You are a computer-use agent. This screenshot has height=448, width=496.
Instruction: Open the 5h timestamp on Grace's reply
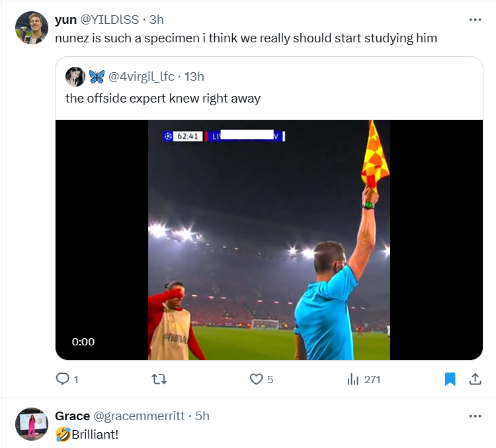pyautogui.click(x=202, y=416)
